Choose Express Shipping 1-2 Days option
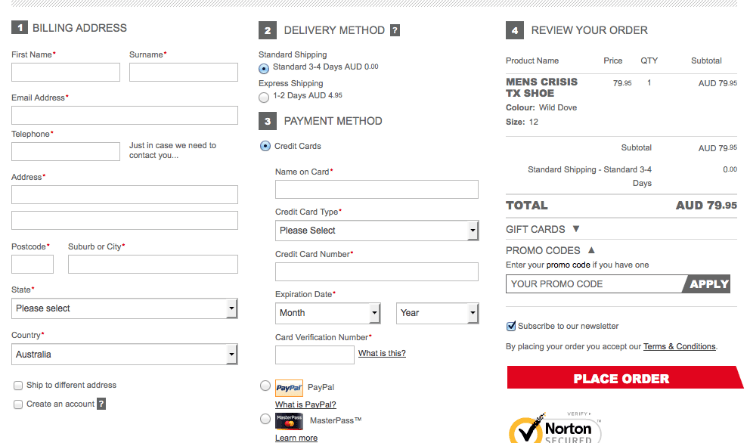The width and height of the screenshot is (750, 443). (264, 97)
